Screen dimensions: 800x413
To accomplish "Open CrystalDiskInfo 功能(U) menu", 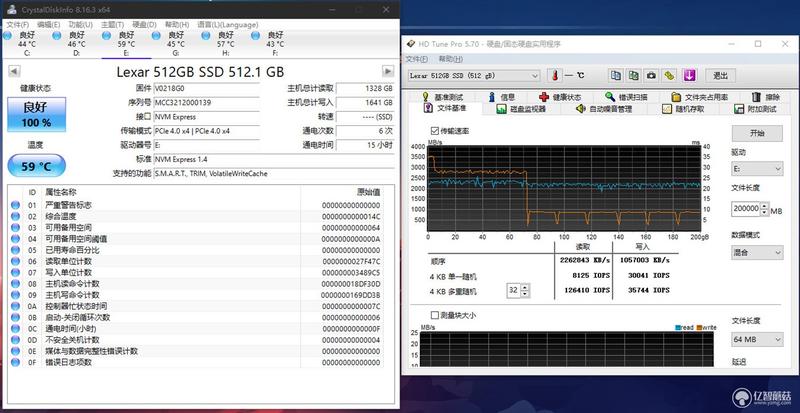I will (81, 25).
